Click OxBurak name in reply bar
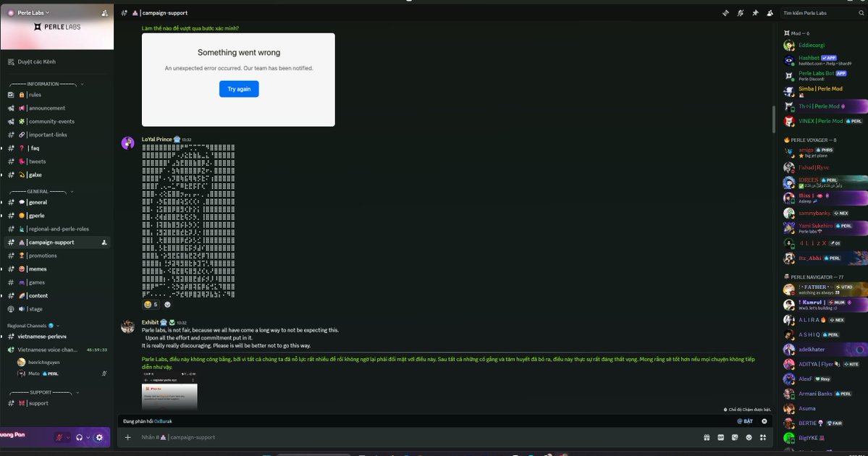This screenshot has width=868, height=456. 163,421
